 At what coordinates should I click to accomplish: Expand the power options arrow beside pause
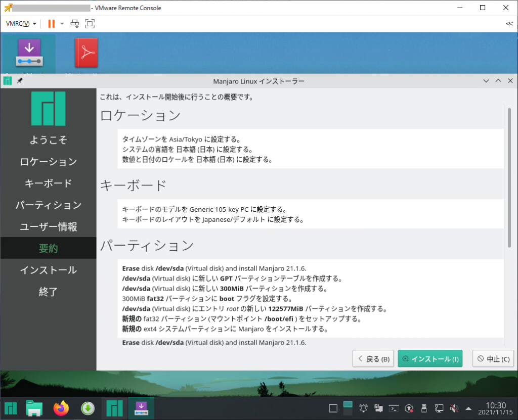tap(62, 24)
